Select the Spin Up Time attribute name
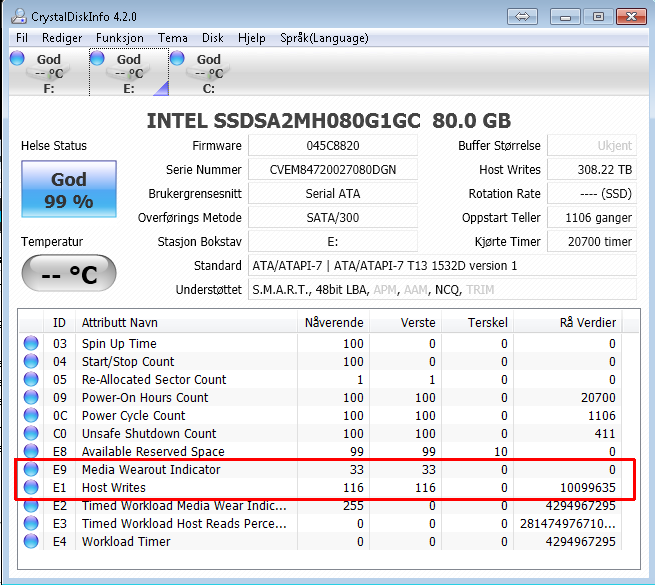This screenshot has width=655, height=585. (x=119, y=343)
